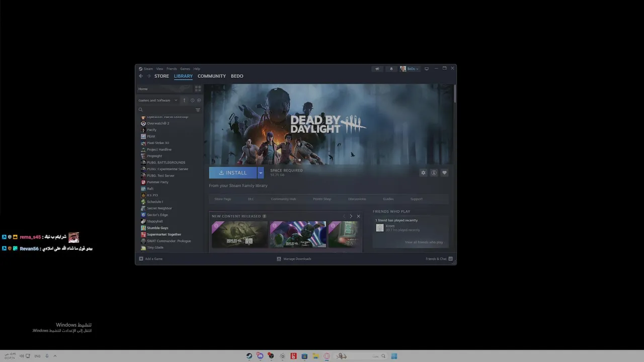Screen dimensions: 644x362
Task: Switch to Big Picture mode monitor icon
Action: 427,69
